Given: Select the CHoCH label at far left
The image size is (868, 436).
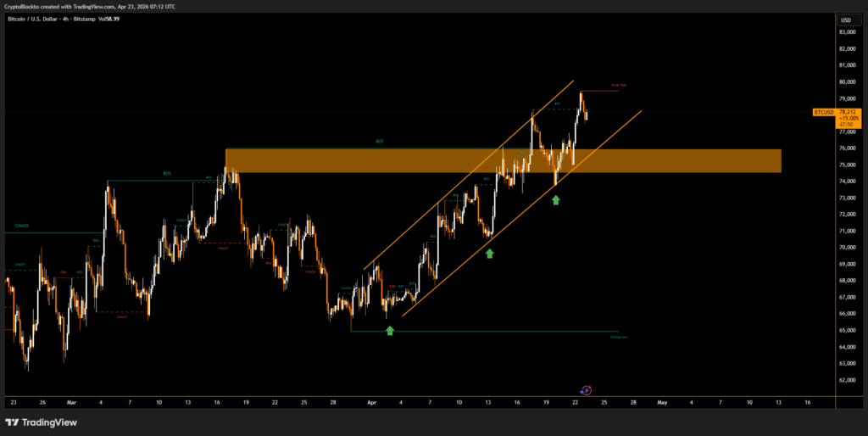Looking at the screenshot, I should [x=21, y=226].
